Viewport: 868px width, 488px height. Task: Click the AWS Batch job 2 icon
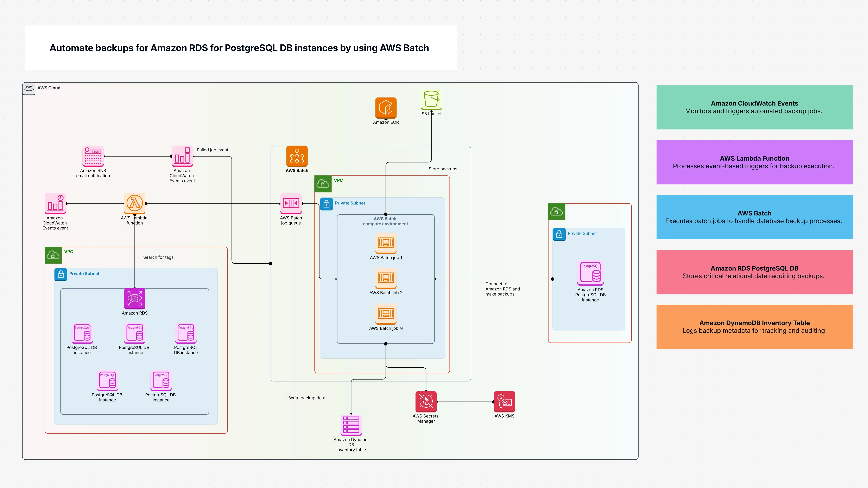386,278
